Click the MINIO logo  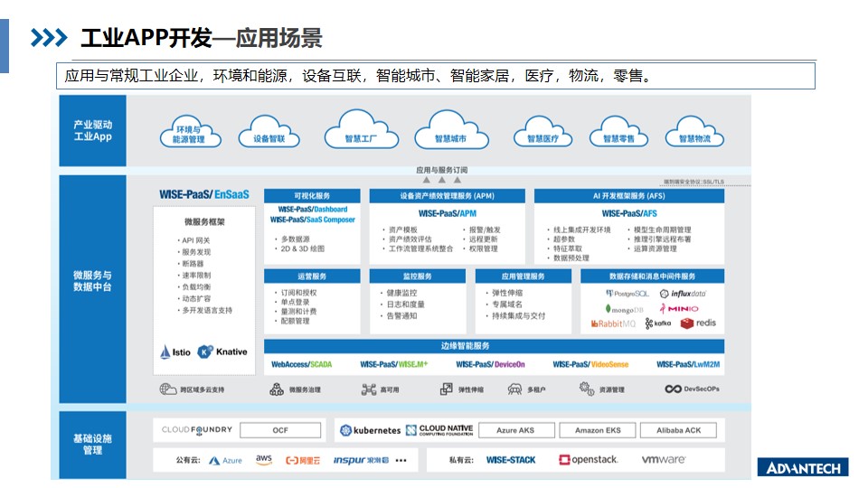pyautogui.click(x=679, y=309)
